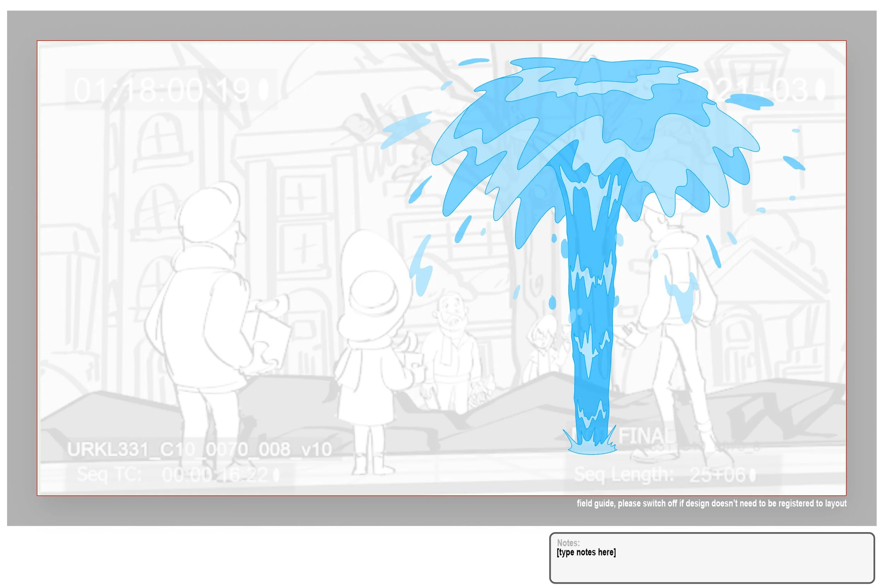The image size is (884, 588).
Task: Click the URKL331_C10_0070_008_v10 filename text
Action: coord(199,449)
